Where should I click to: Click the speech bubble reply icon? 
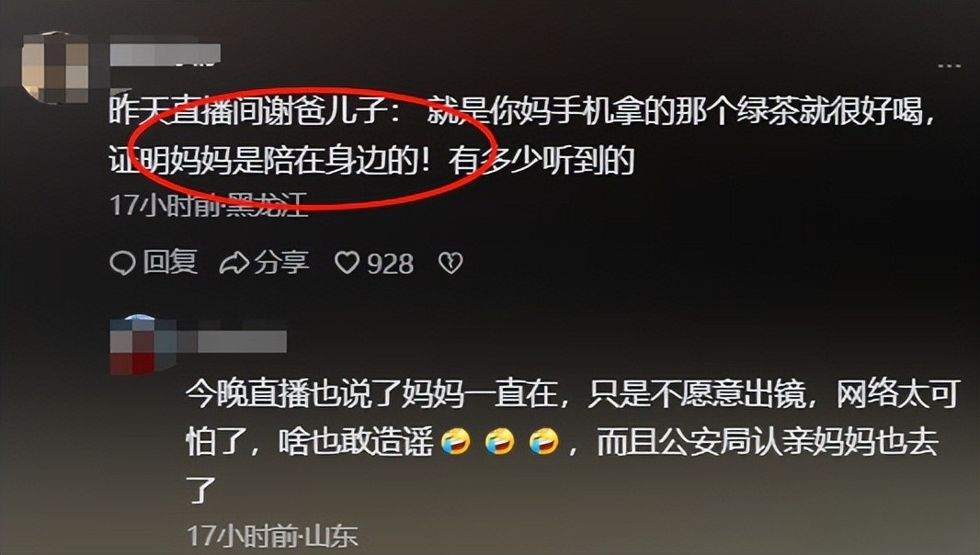tap(122, 263)
